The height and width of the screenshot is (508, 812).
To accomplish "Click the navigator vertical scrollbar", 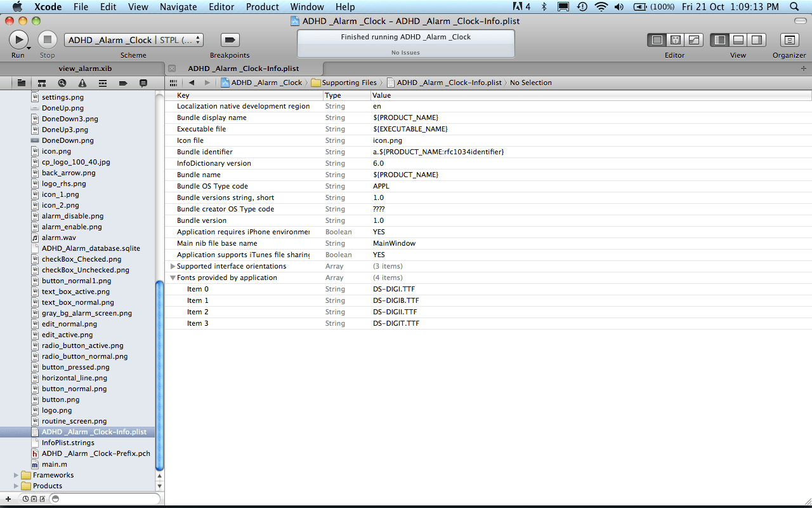I will click(x=160, y=375).
